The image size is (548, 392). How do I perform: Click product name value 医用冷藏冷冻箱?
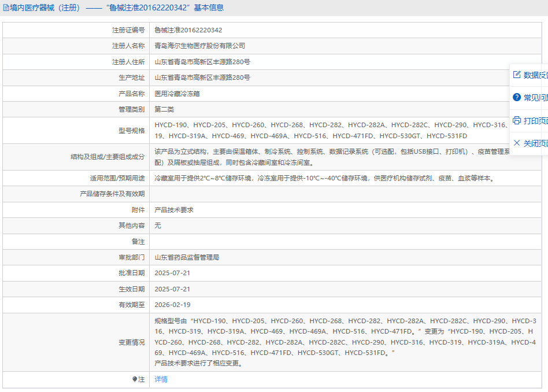click(177, 94)
